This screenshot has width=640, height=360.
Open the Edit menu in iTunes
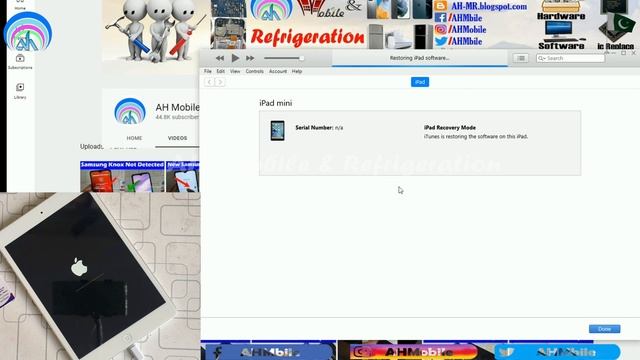[220, 71]
